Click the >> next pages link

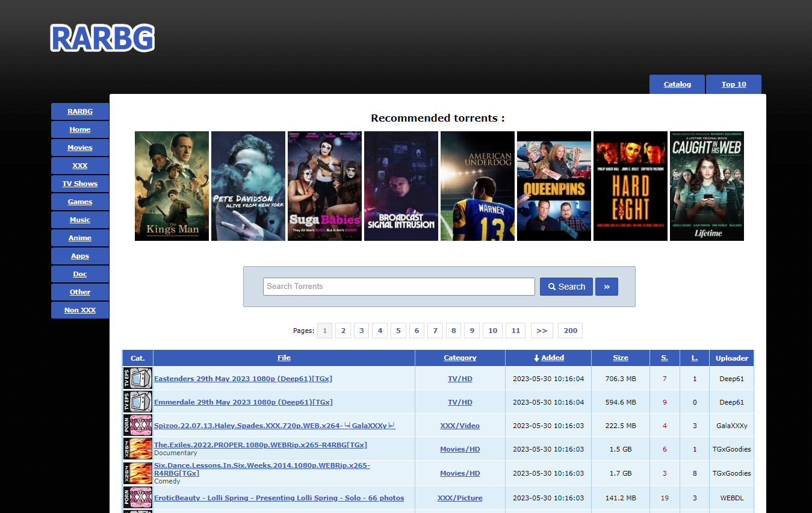542,331
